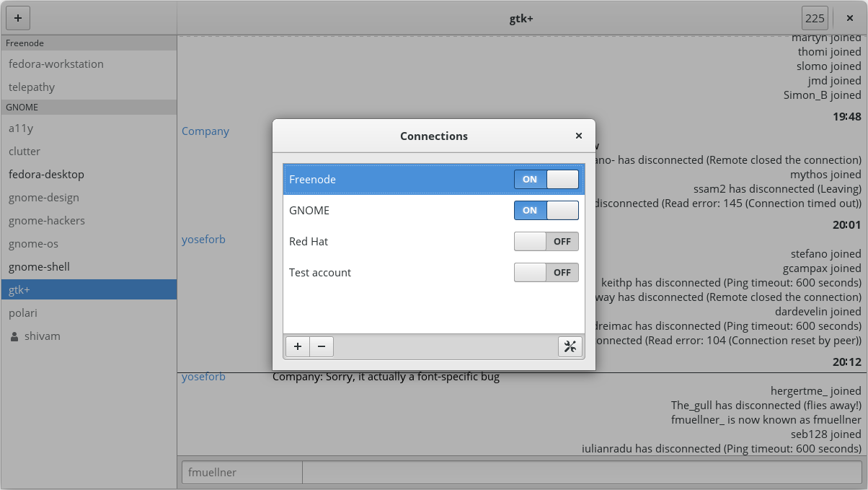Click the GNOME header in the sidebar

pyautogui.click(x=88, y=107)
